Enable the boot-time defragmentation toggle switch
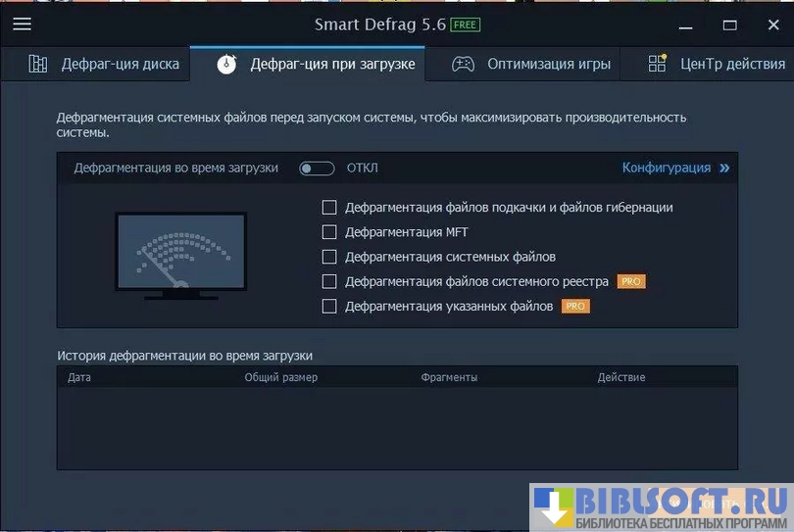The height and width of the screenshot is (532, 794). (317, 168)
